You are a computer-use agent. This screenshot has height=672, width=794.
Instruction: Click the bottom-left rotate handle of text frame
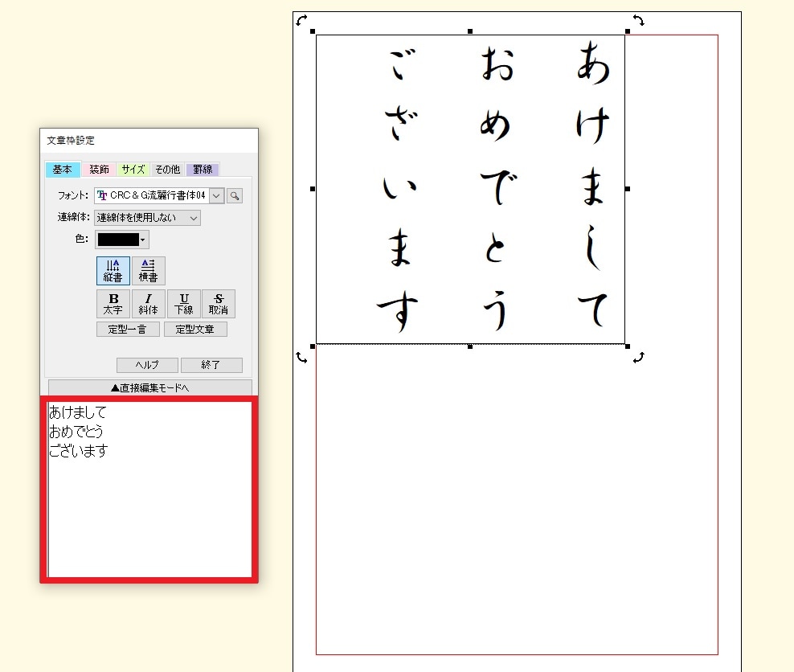click(x=302, y=358)
